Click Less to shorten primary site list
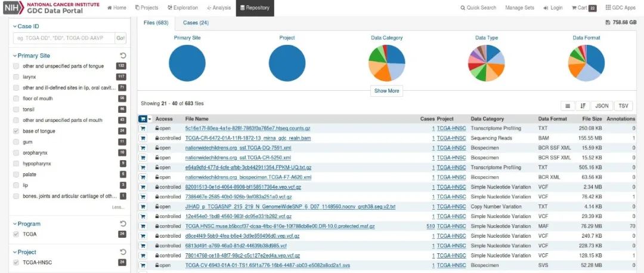This screenshot has height=273, width=644. tap(118, 207)
